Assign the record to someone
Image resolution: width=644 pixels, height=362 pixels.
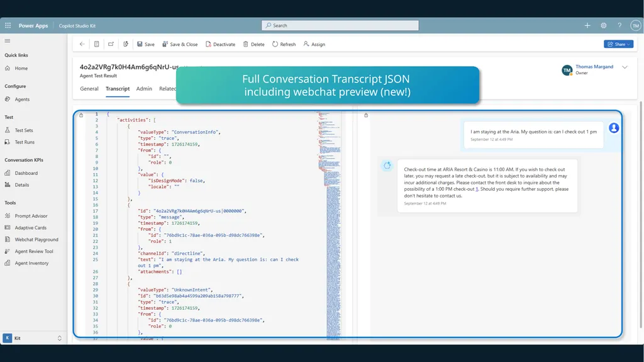pyautogui.click(x=314, y=44)
